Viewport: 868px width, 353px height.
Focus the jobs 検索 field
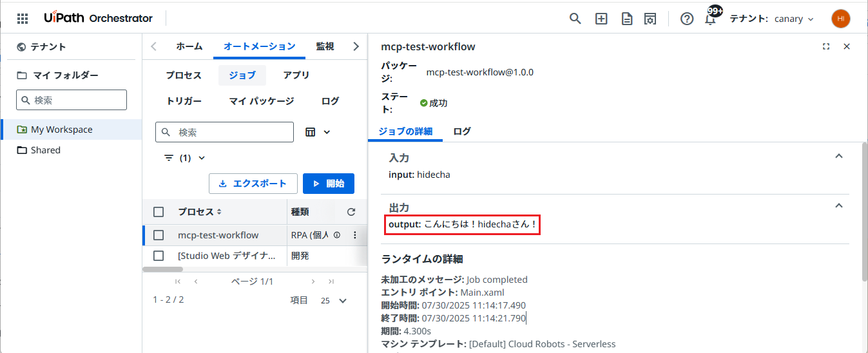tap(224, 132)
